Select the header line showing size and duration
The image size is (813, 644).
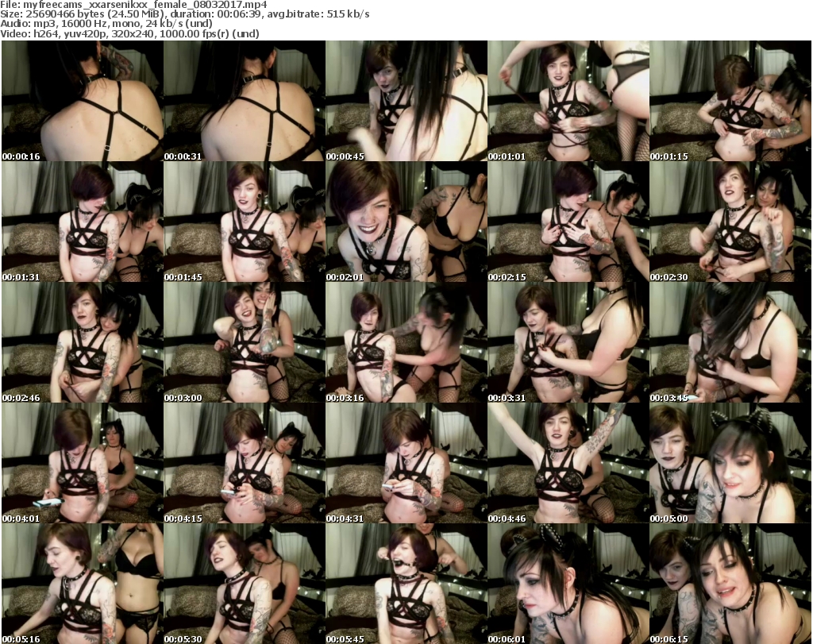point(184,14)
